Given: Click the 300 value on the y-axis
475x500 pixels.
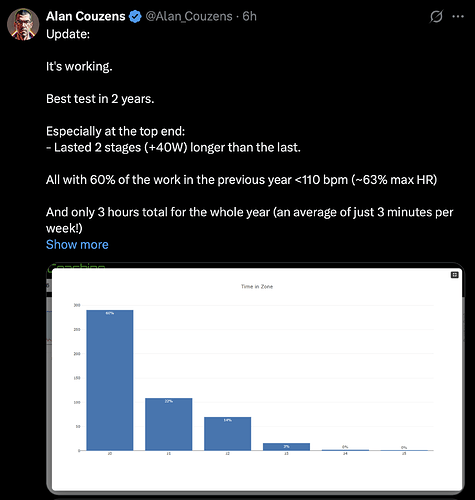Looking at the screenshot, I should [77, 305].
